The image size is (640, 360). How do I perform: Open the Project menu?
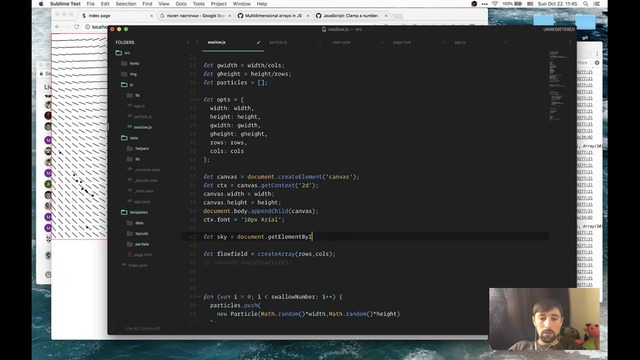tap(218, 4)
